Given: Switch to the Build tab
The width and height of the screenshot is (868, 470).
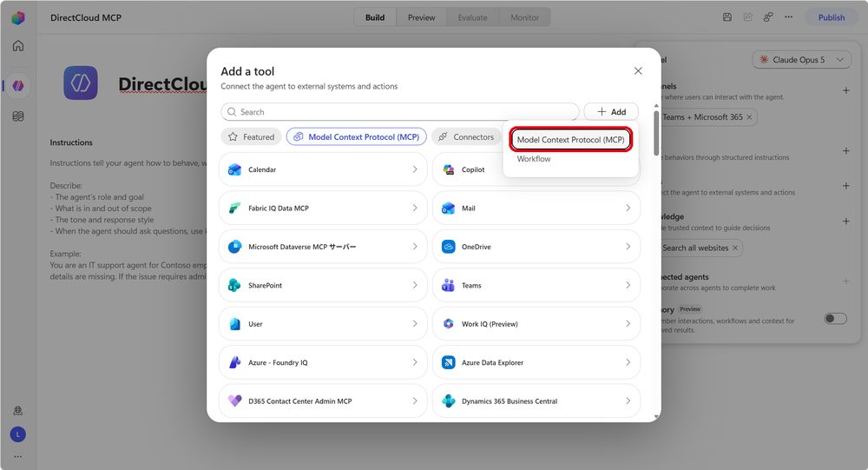Looking at the screenshot, I should coord(375,17).
